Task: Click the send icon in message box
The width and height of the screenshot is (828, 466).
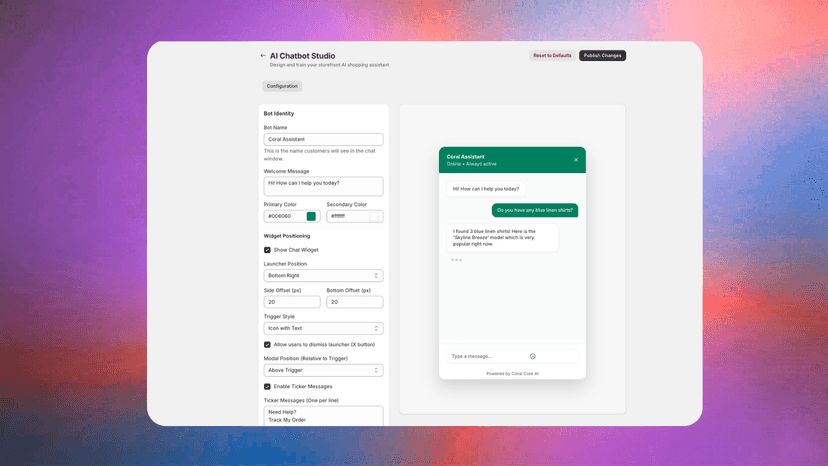Action: click(532, 356)
